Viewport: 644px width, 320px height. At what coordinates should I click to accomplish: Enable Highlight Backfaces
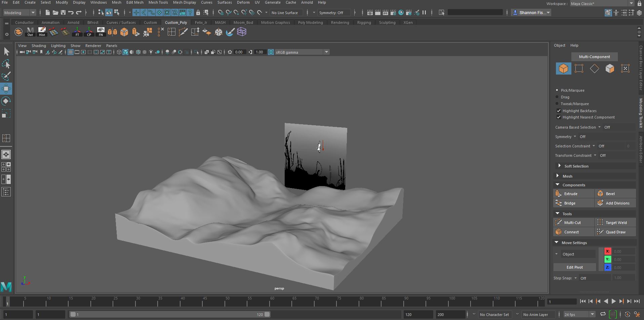pyautogui.click(x=559, y=111)
